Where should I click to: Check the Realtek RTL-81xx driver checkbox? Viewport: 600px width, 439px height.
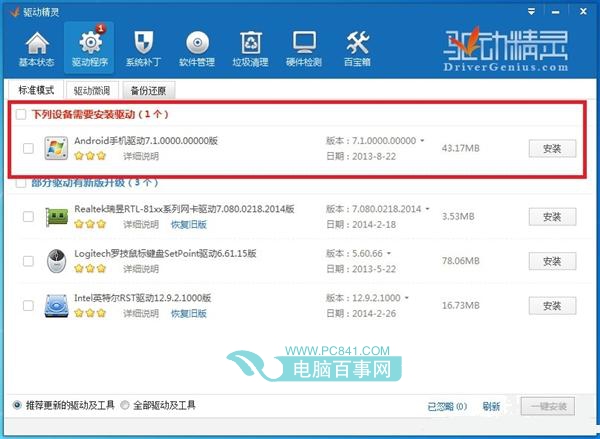click(28, 216)
